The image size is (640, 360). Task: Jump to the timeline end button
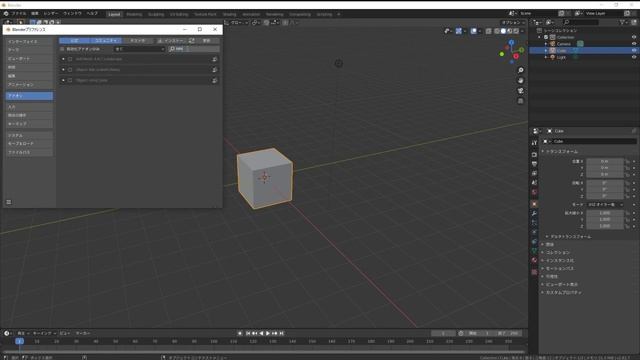point(282,333)
